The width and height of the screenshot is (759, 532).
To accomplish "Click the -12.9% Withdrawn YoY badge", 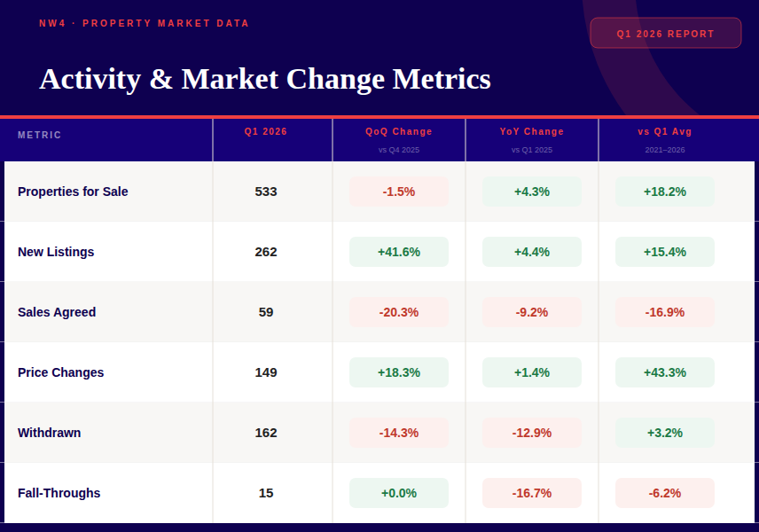I will point(532,433).
